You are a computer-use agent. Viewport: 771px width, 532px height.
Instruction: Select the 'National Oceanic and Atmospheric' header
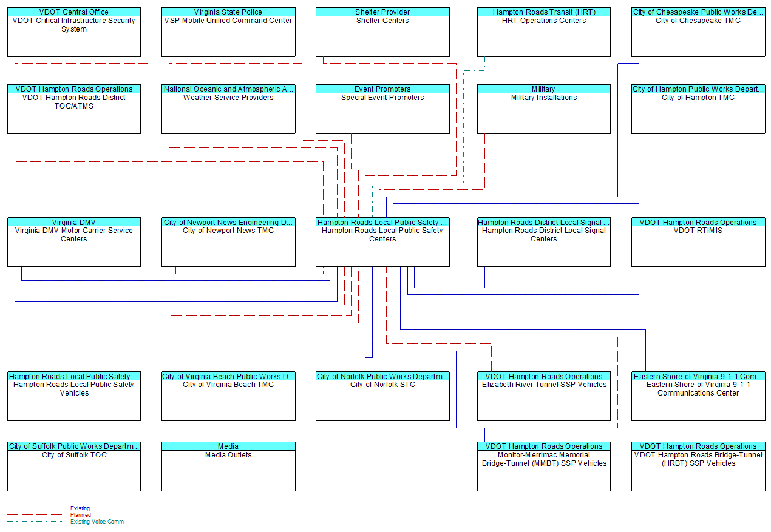click(x=228, y=89)
